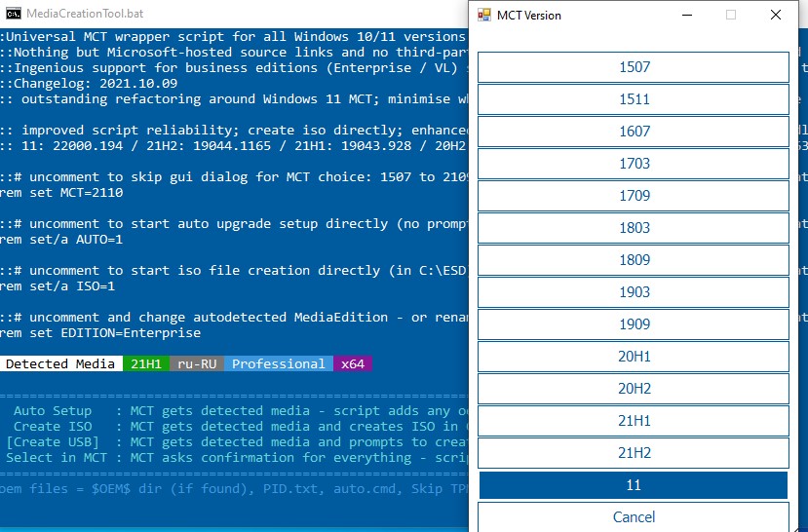Screen dimensions: 808x532
Task: Click the Auto Setup option text
Action: click(x=53, y=411)
